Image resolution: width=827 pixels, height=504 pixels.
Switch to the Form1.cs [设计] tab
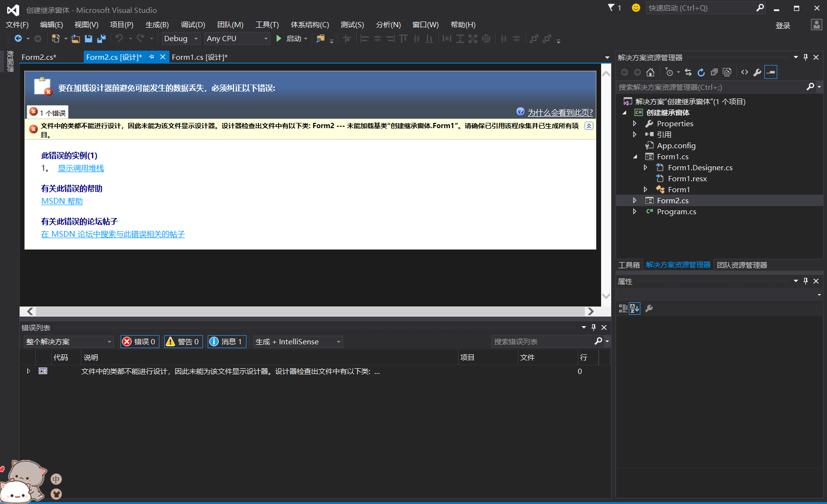click(200, 57)
